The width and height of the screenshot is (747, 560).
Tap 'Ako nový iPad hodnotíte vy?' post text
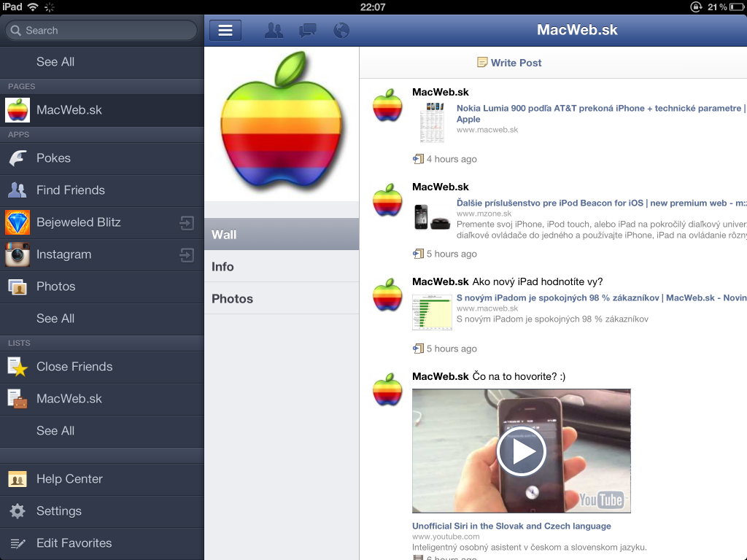[538, 281]
